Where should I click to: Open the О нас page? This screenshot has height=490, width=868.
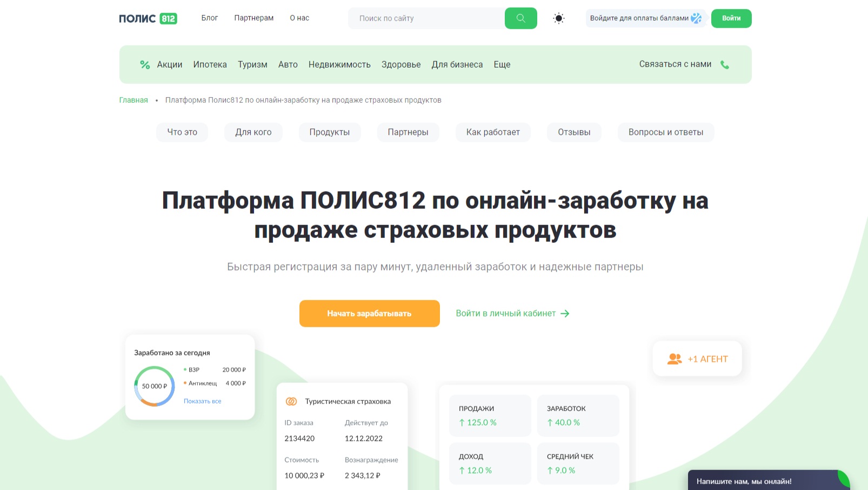tap(299, 18)
